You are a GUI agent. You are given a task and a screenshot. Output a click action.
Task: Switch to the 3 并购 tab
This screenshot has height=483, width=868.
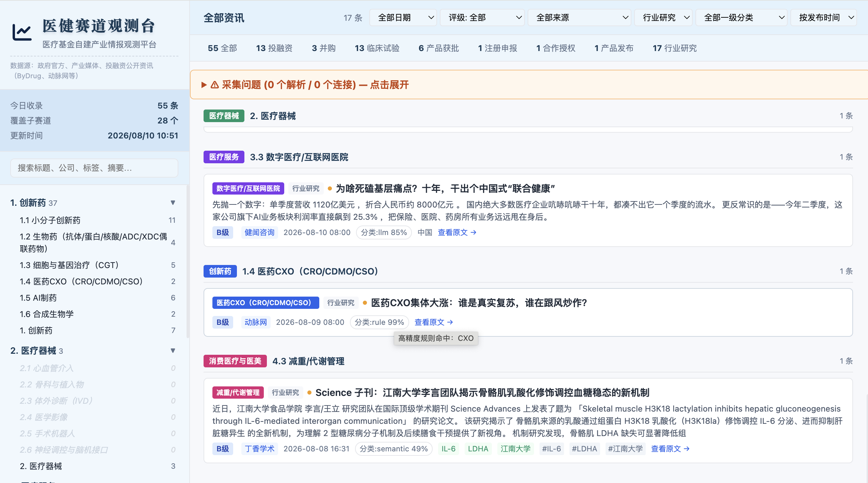[324, 48]
